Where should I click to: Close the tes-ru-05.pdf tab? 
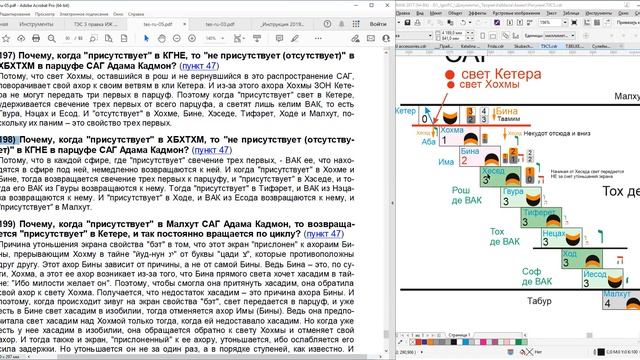(184, 24)
